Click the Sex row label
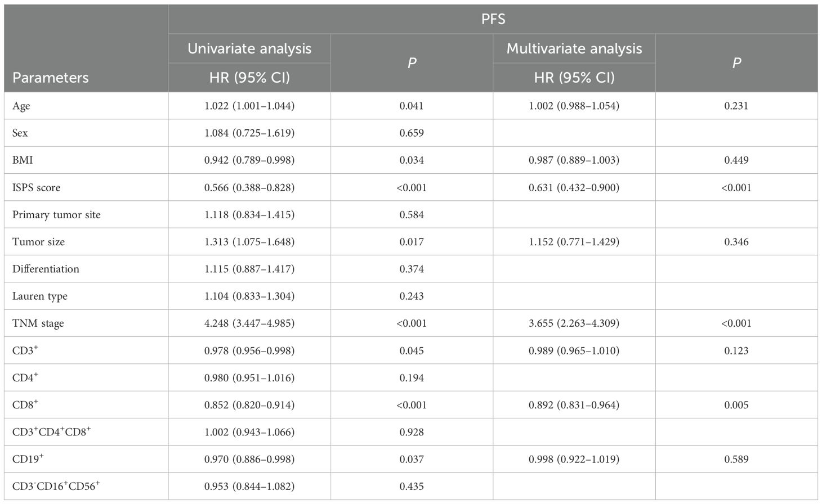 20,133
